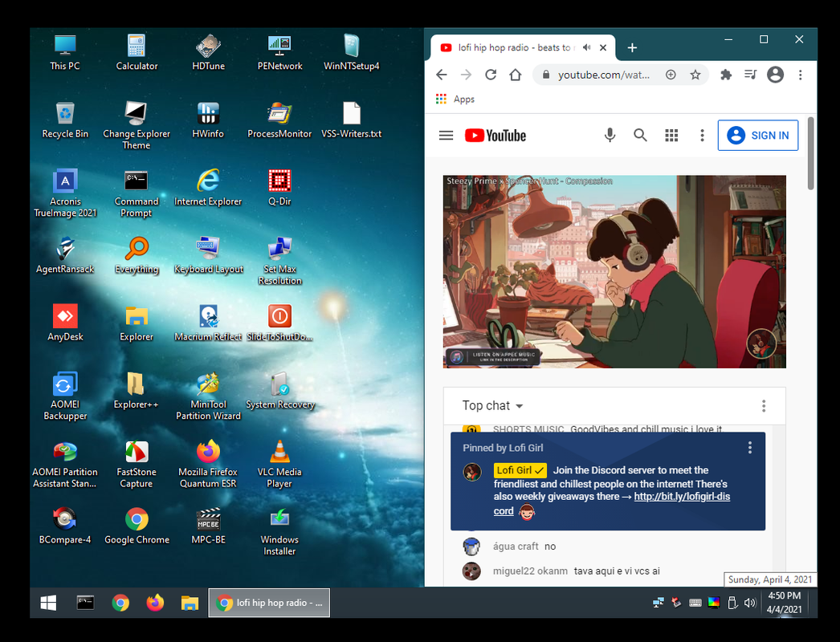Open File Explorer from the taskbar
The width and height of the screenshot is (840, 642).
click(x=190, y=603)
